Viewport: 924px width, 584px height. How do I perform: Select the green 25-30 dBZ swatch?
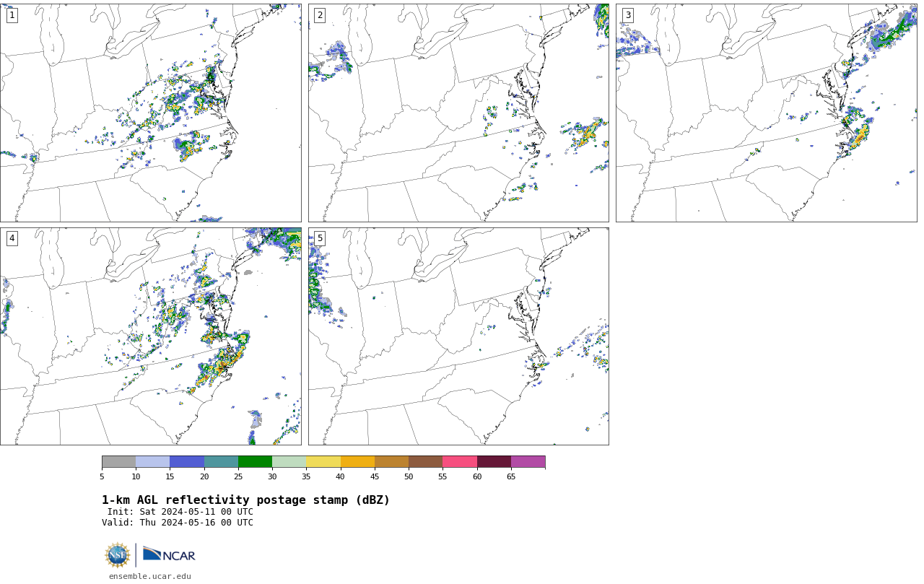(x=256, y=462)
